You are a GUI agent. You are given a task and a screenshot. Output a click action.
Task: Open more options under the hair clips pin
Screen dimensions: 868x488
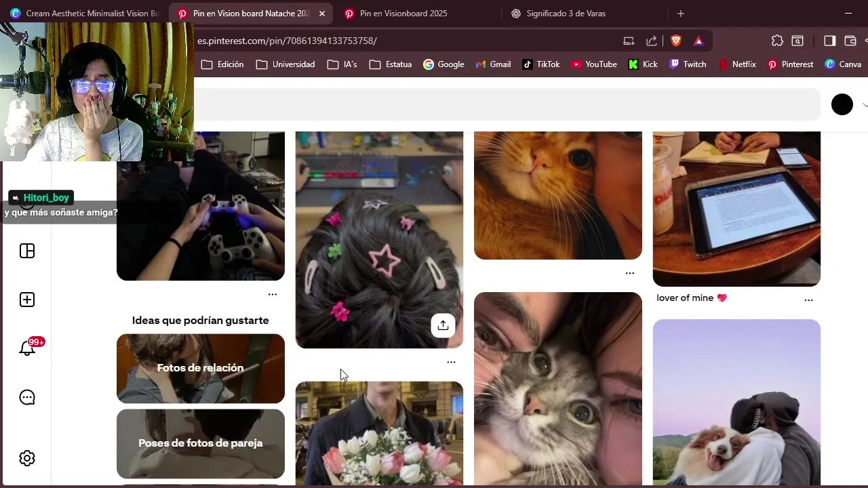[x=451, y=362]
